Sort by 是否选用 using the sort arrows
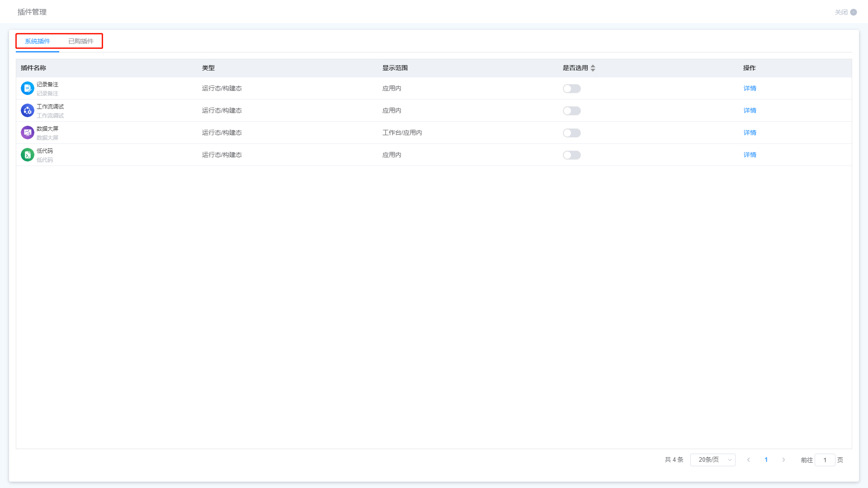 click(593, 68)
